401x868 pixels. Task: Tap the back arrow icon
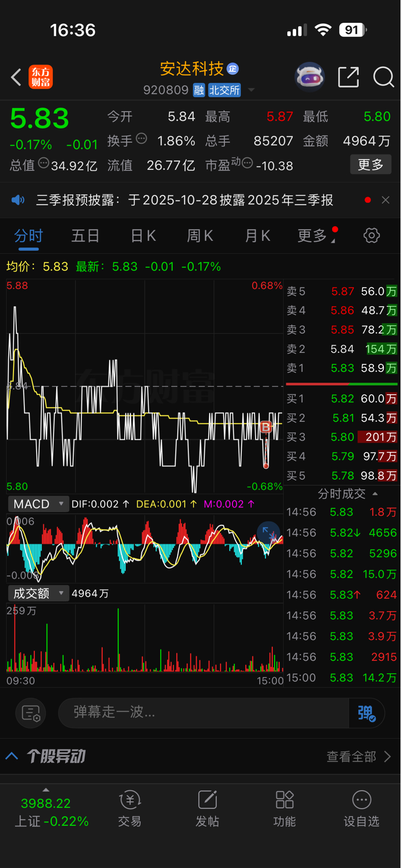click(16, 77)
